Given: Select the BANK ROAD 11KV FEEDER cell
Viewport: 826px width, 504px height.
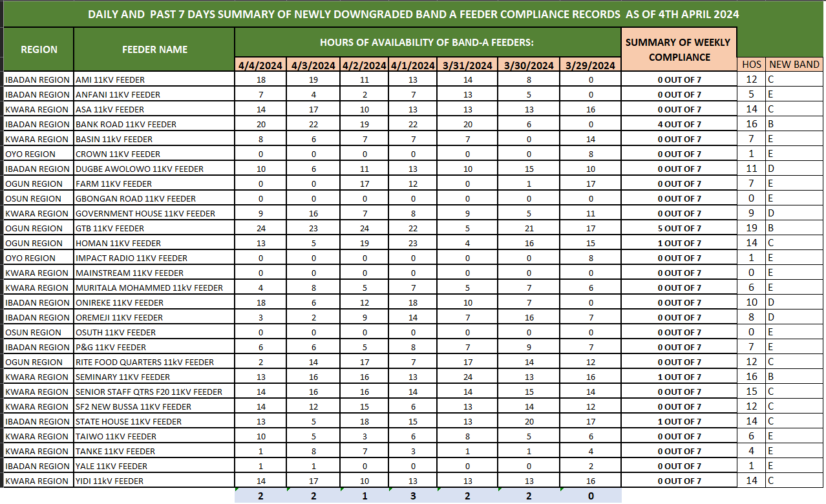Looking at the screenshot, I should [x=154, y=124].
